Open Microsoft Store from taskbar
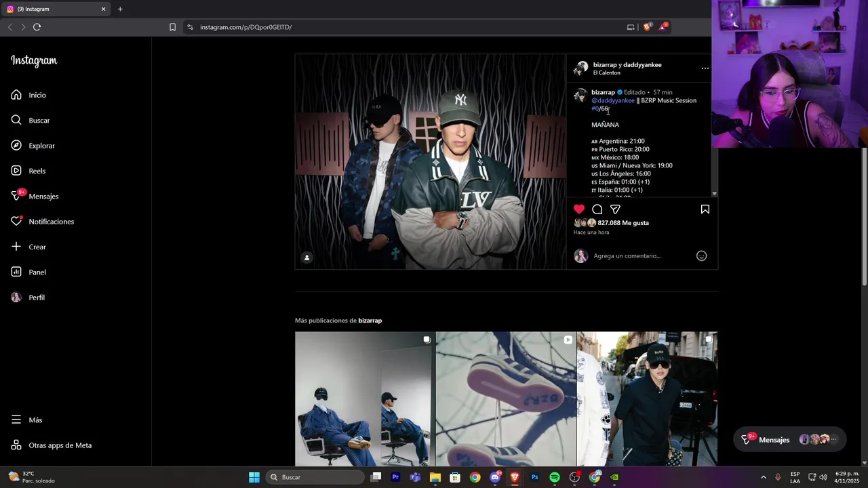This screenshot has width=868, height=488. [455, 477]
